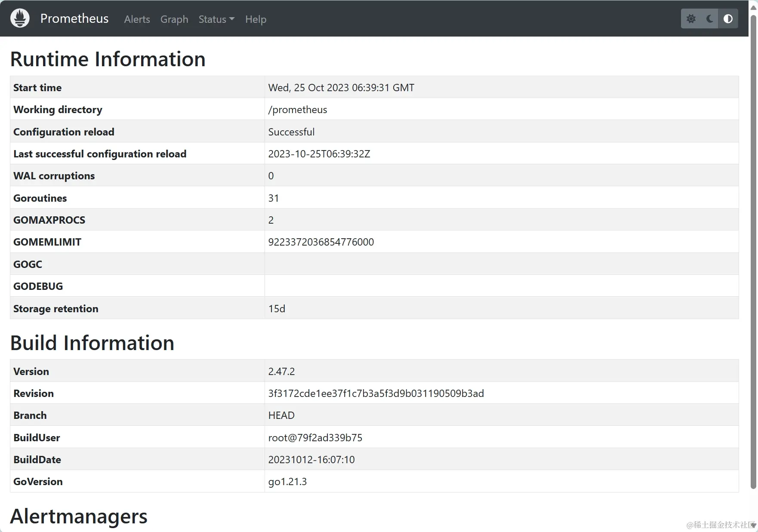Click the 'Configuration reload' row label
Image resolution: width=758 pixels, height=532 pixels.
[64, 132]
